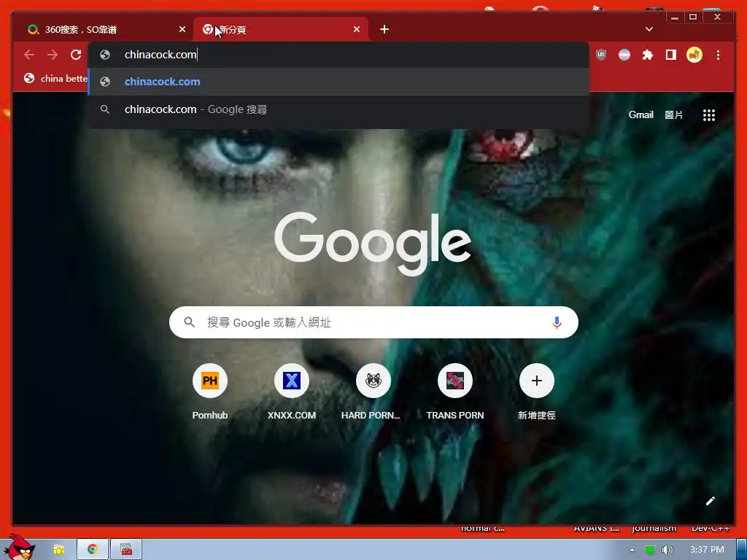Click the Google logo
Screen dimensions: 747x560
point(373,244)
